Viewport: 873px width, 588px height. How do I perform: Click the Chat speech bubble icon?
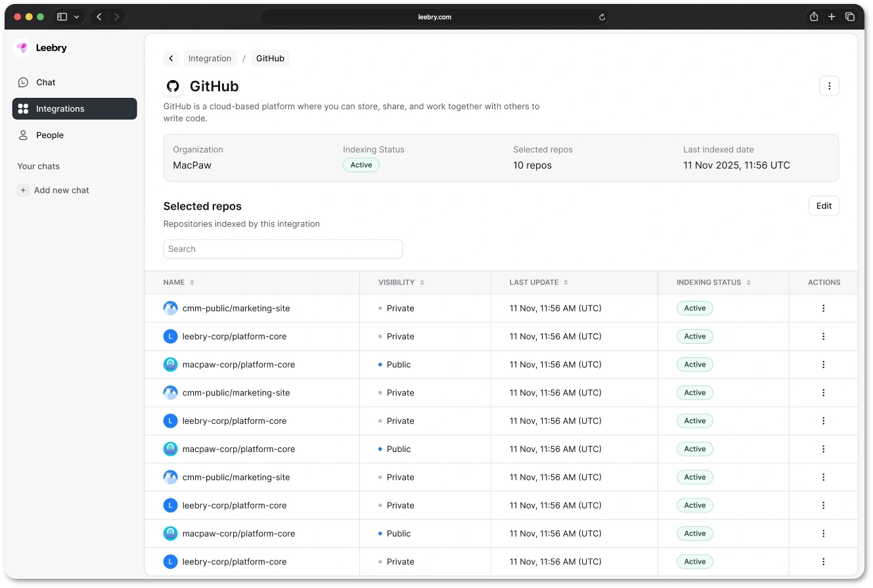pos(23,82)
